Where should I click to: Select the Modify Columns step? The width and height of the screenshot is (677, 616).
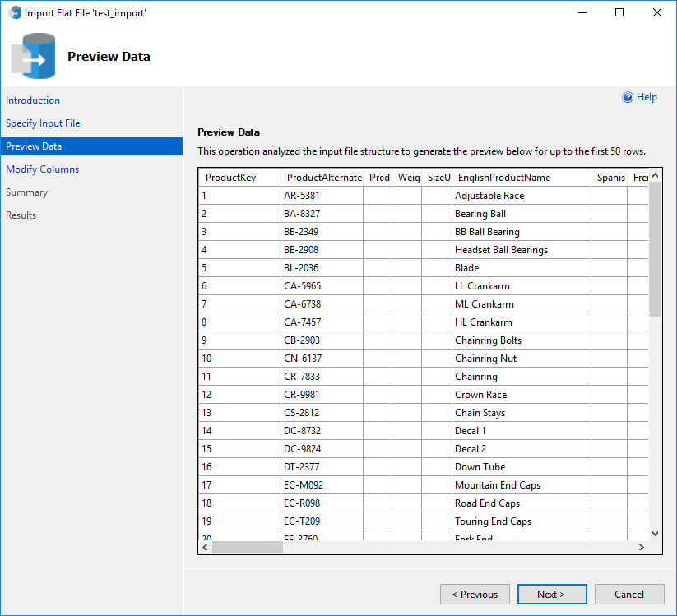[x=42, y=169]
